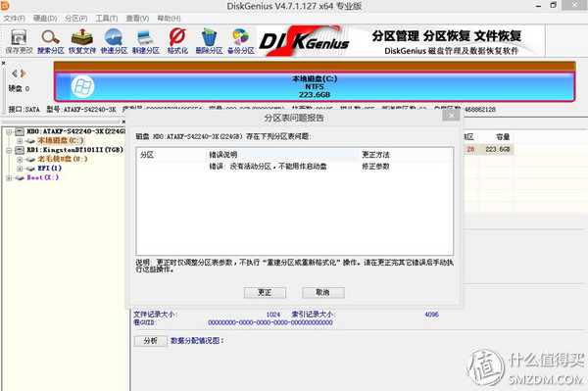588x391 pixels.
Task: Open the 工具(T) menu
Action: 107,19
